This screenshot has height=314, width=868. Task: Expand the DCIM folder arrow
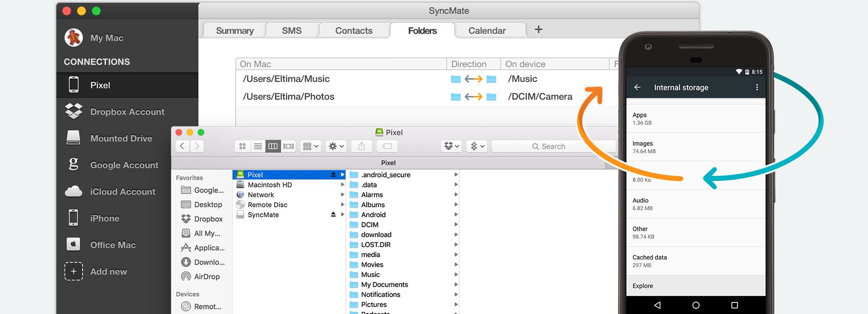(456, 225)
